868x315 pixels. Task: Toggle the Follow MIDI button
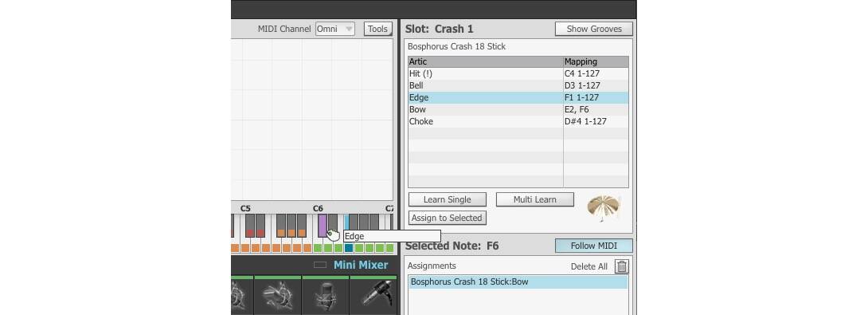593,246
